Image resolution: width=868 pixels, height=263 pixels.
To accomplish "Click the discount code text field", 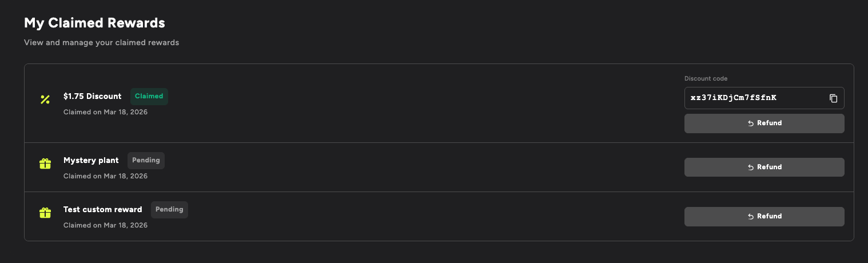I will (x=755, y=98).
